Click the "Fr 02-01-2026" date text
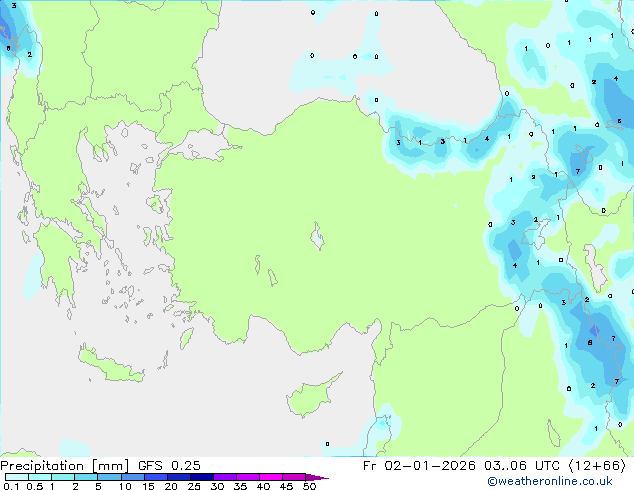The width and height of the screenshot is (634, 490). click(419, 466)
